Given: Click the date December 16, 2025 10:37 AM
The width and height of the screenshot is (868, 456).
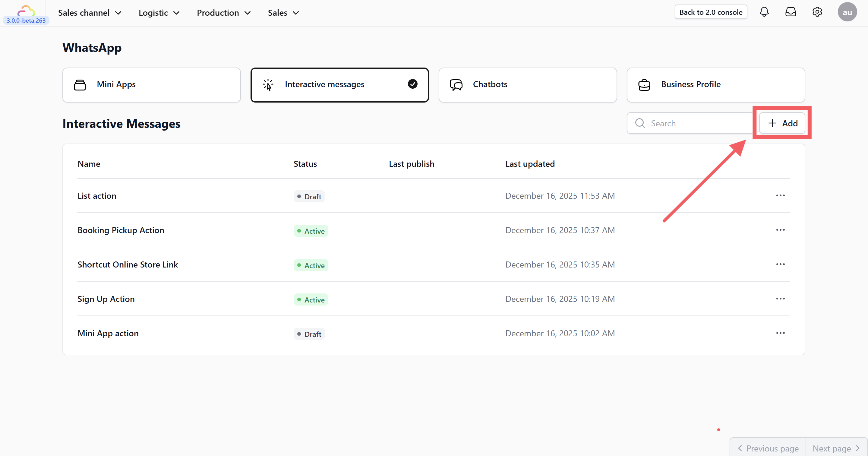Looking at the screenshot, I should pos(560,230).
